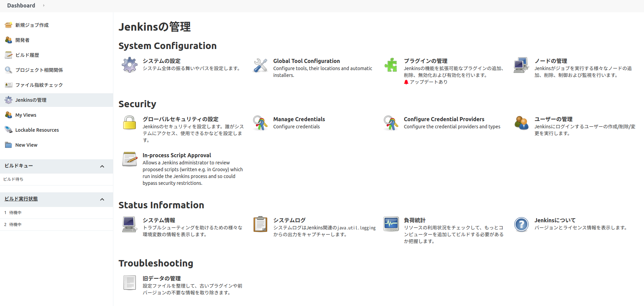Click the プラグインの管理 puzzle piece icon
The image size is (644, 306).
tap(391, 65)
